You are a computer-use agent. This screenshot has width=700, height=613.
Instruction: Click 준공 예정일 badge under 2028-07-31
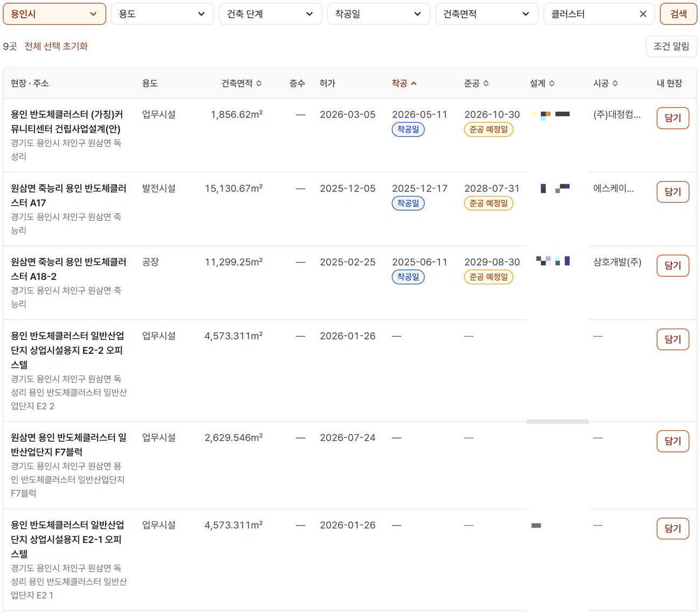click(488, 203)
